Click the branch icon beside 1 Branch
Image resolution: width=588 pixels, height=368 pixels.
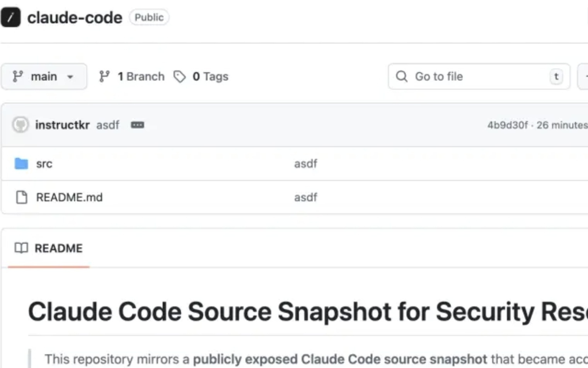(104, 77)
